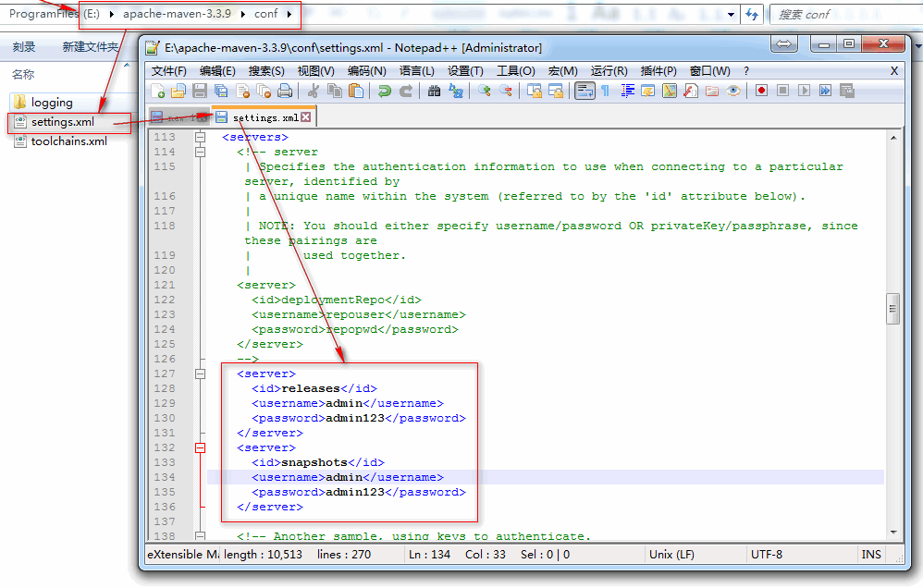Toggle Word Wrap toolbar button
Screen dimensions: 923x588
point(585,91)
